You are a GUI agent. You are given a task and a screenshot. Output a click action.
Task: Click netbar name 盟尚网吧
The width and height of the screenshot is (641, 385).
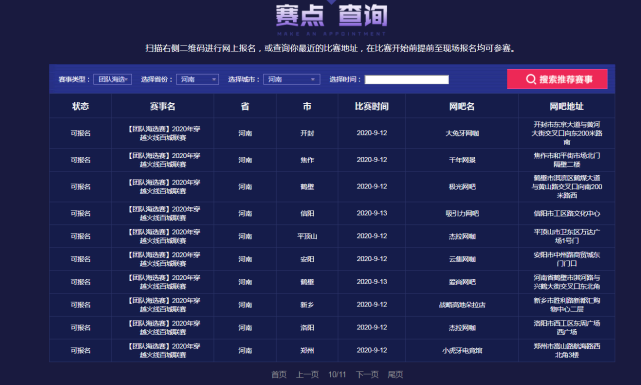click(x=462, y=282)
